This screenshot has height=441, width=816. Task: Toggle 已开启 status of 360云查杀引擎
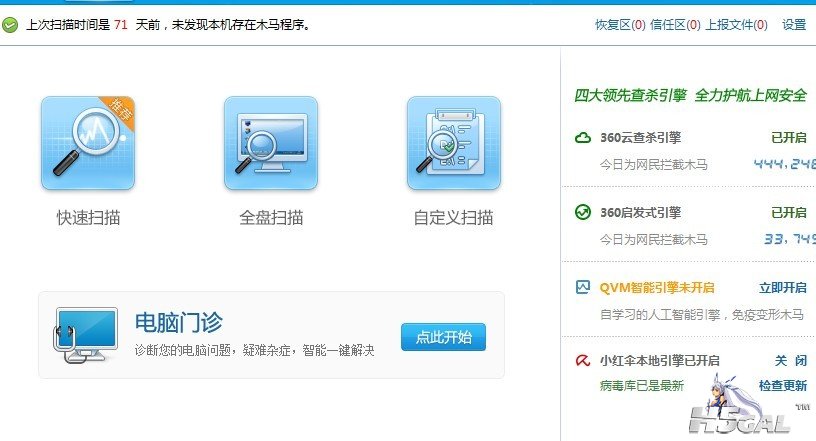point(789,137)
